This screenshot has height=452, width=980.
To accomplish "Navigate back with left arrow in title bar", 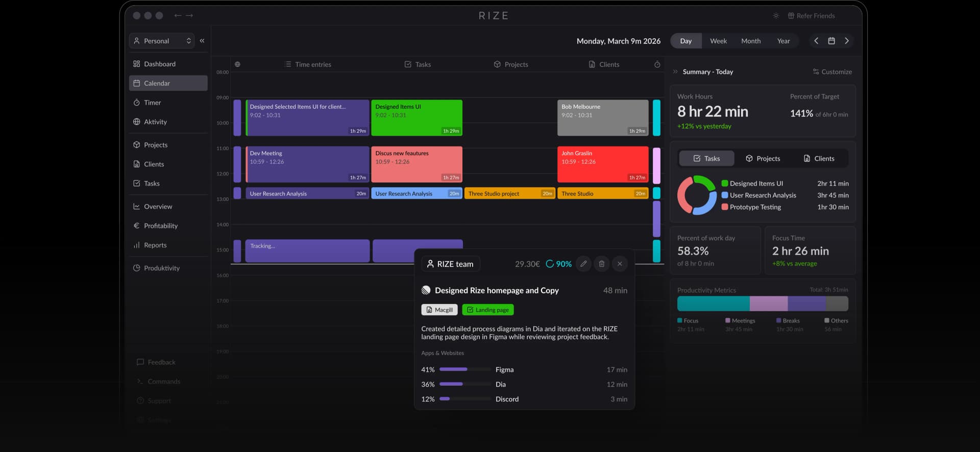I will [178, 15].
